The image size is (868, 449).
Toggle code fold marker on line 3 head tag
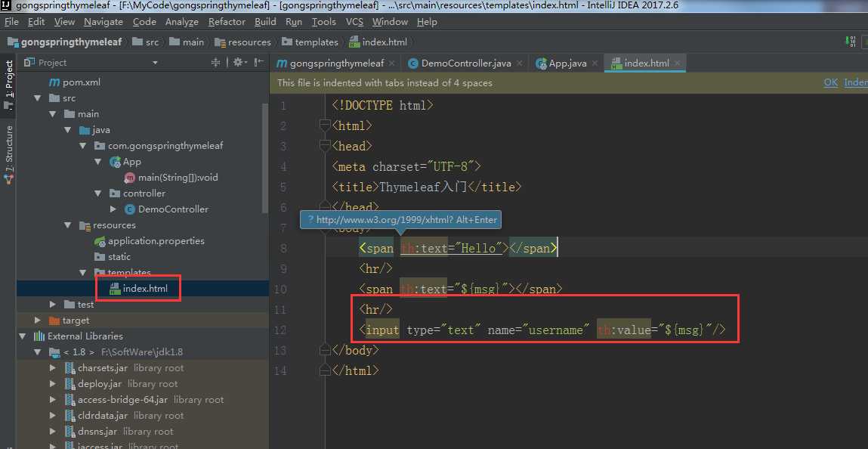pyautogui.click(x=325, y=146)
